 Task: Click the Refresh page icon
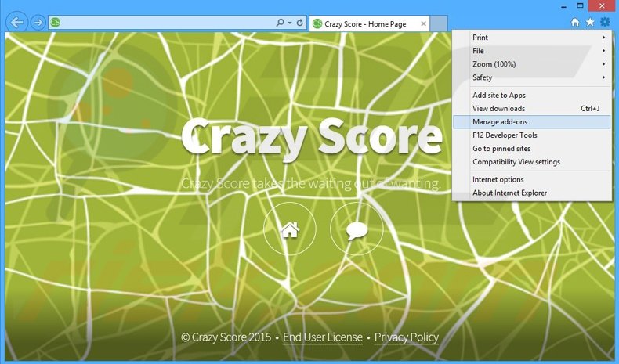click(299, 23)
